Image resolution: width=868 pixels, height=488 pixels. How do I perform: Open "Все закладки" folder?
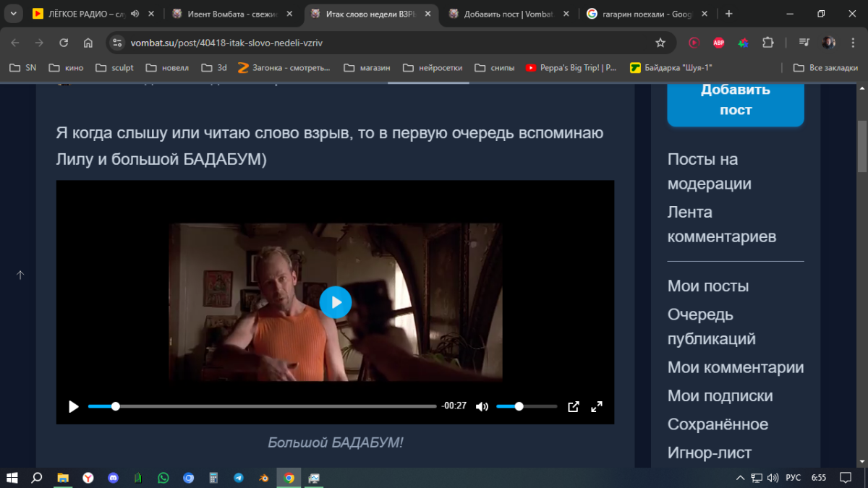[825, 68]
